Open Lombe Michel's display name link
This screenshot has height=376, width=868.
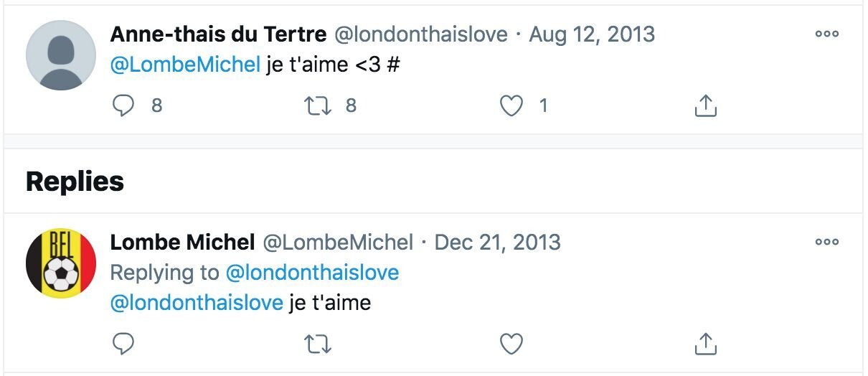click(x=182, y=243)
